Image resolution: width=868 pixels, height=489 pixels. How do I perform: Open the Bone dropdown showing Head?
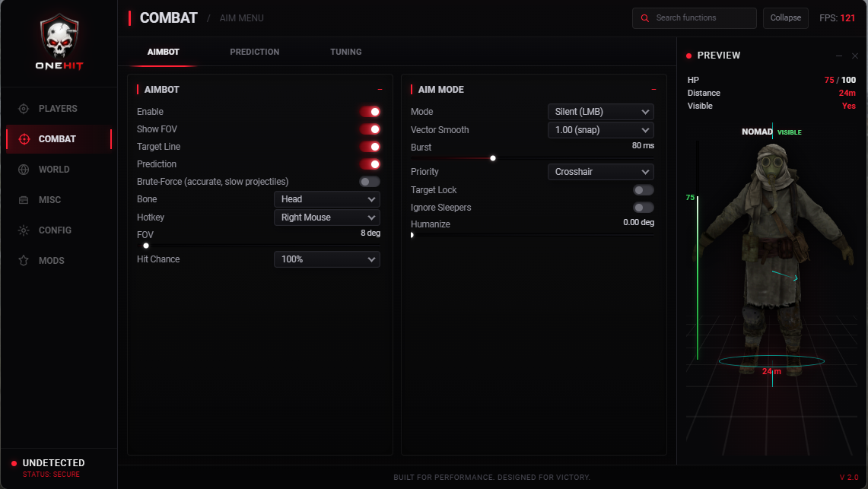(x=327, y=199)
